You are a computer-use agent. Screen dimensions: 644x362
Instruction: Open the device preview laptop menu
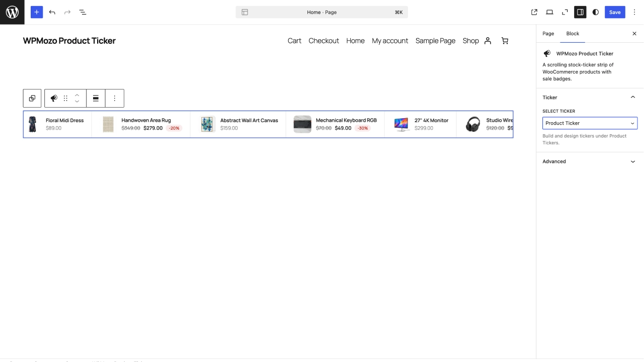click(x=549, y=12)
